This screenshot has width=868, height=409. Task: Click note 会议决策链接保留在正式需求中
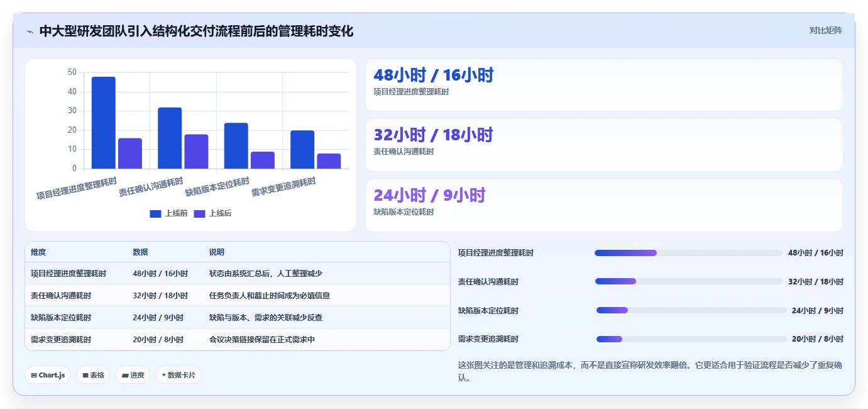pos(262,340)
